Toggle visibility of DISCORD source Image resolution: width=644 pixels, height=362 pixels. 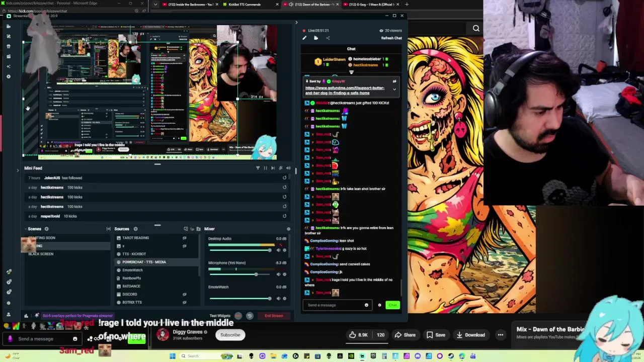coord(184,294)
